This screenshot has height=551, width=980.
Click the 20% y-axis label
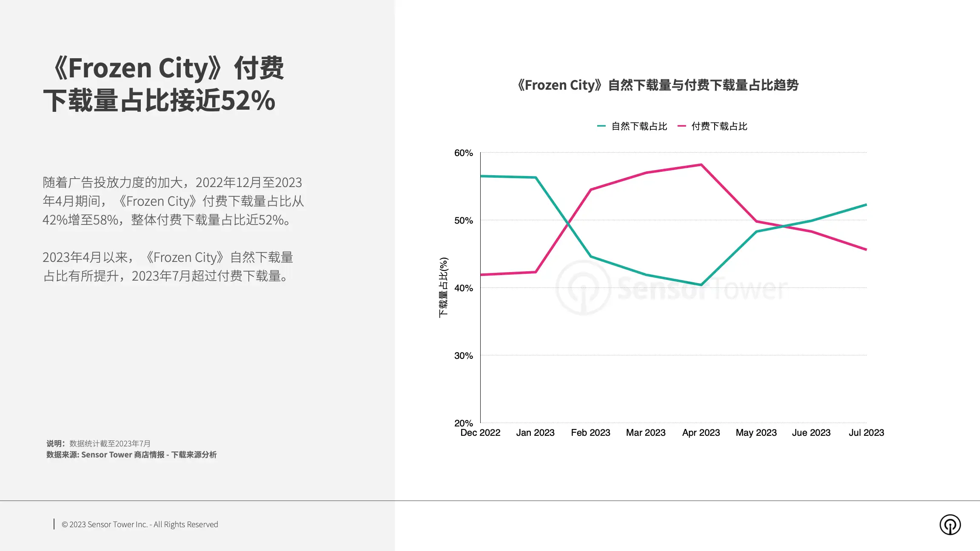click(x=463, y=423)
